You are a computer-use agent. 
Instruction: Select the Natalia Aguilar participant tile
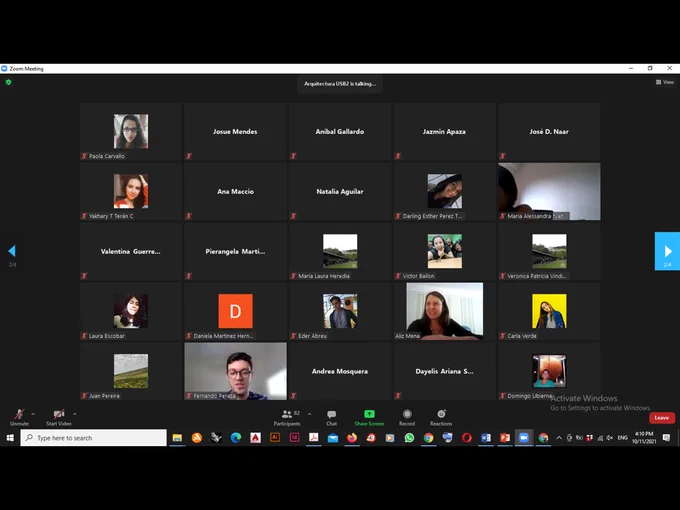[x=340, y=191]
